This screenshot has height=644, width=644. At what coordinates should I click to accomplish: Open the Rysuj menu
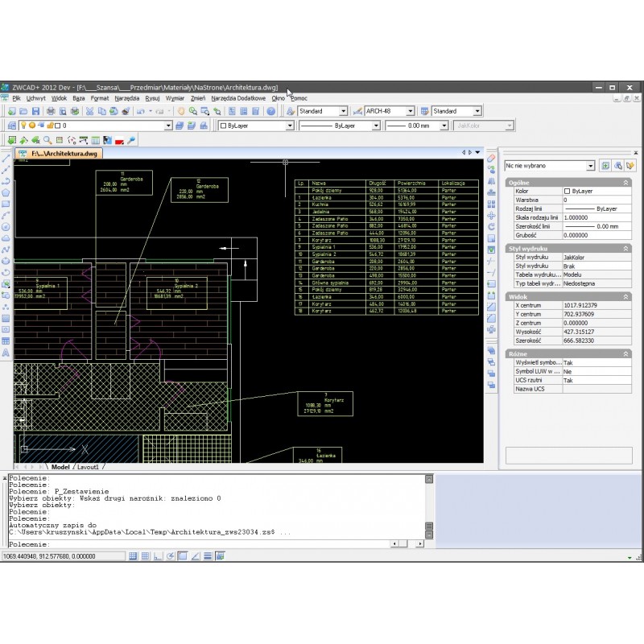(x=152, y=98)
